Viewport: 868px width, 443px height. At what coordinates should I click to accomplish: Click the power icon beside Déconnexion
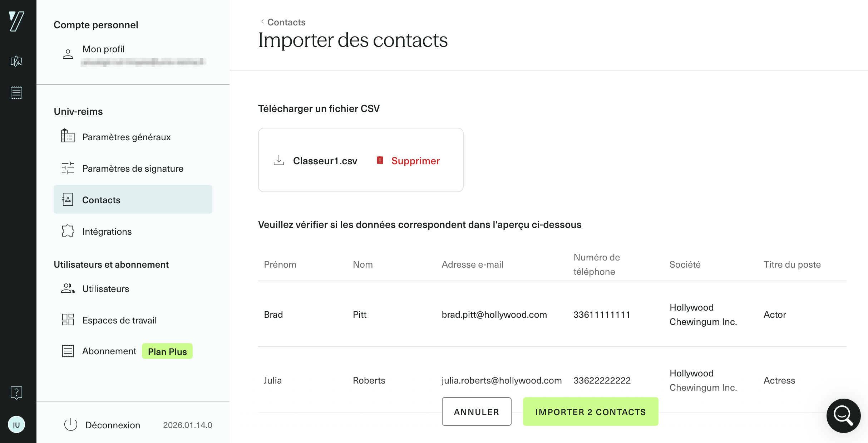pos(71,425)
